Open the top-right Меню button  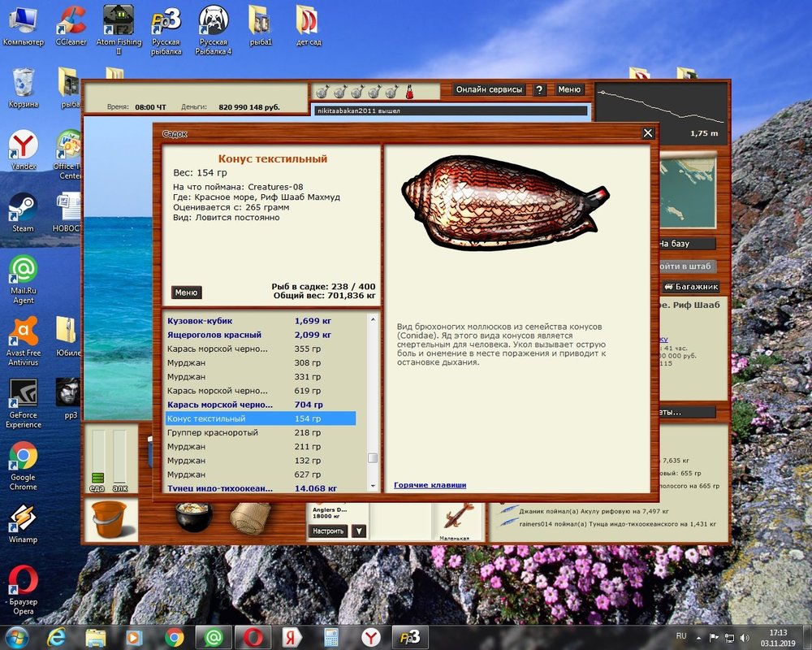[568, 90]
